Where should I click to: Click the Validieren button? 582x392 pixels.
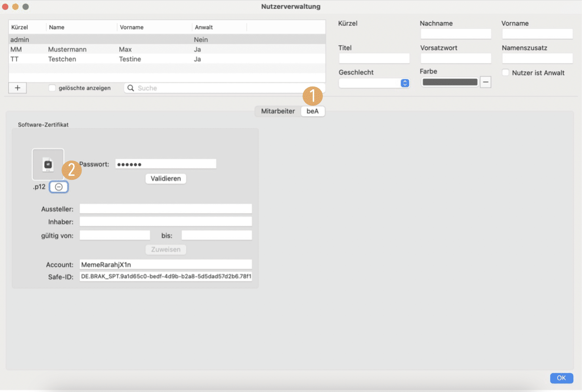click(166, 178)
